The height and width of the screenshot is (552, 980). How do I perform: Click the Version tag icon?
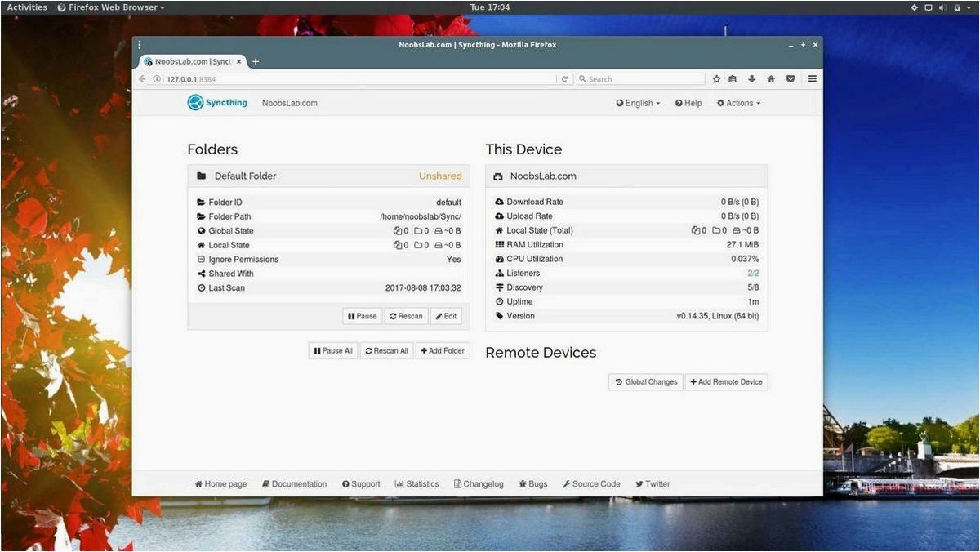click(500, 316)
